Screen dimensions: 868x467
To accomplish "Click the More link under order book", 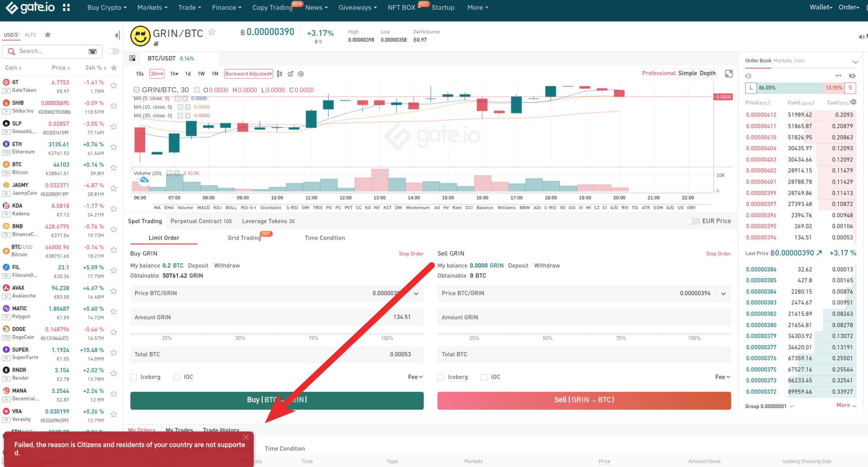I will tap(846, 405).
